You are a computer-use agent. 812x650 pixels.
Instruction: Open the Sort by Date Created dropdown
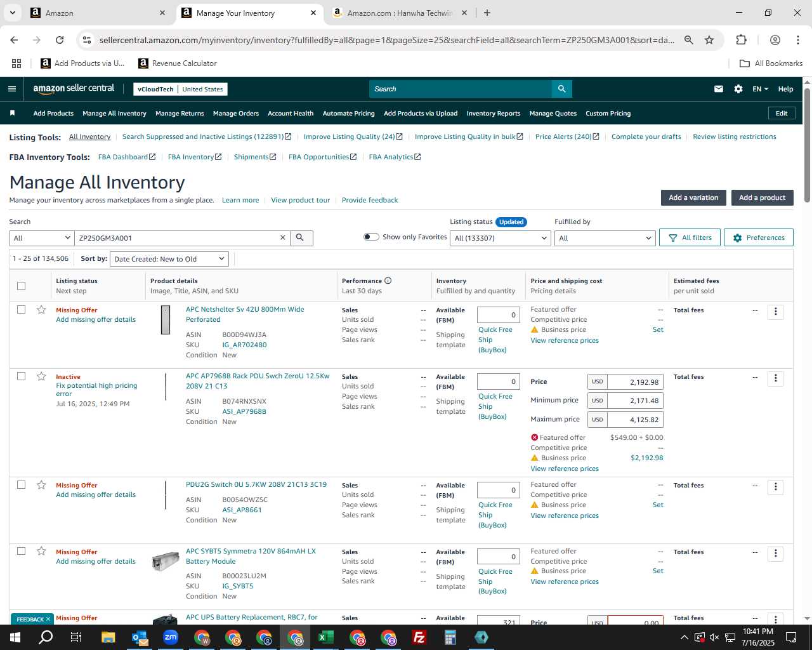(169, 259)
